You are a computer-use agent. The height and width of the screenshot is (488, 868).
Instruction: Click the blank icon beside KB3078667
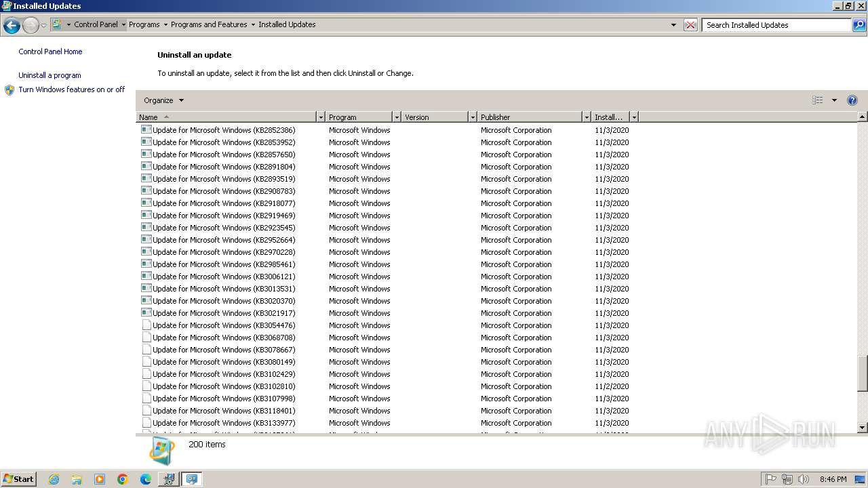[x=146, y=350]
